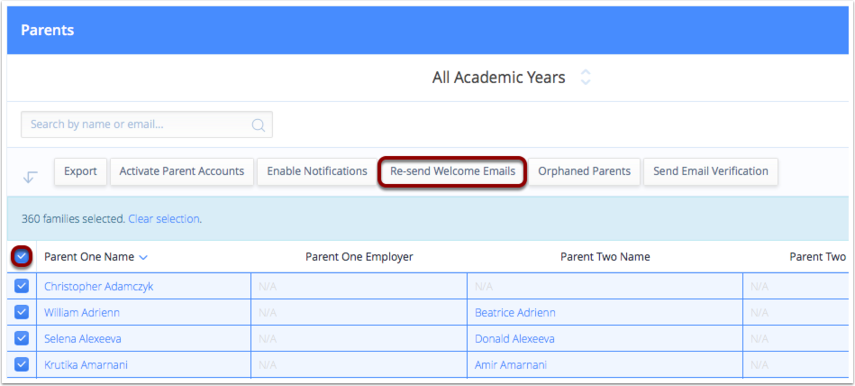Click the Parent One Employer column header
The height and width of the screenshot is (386, 855).
[x=359, y=257]
